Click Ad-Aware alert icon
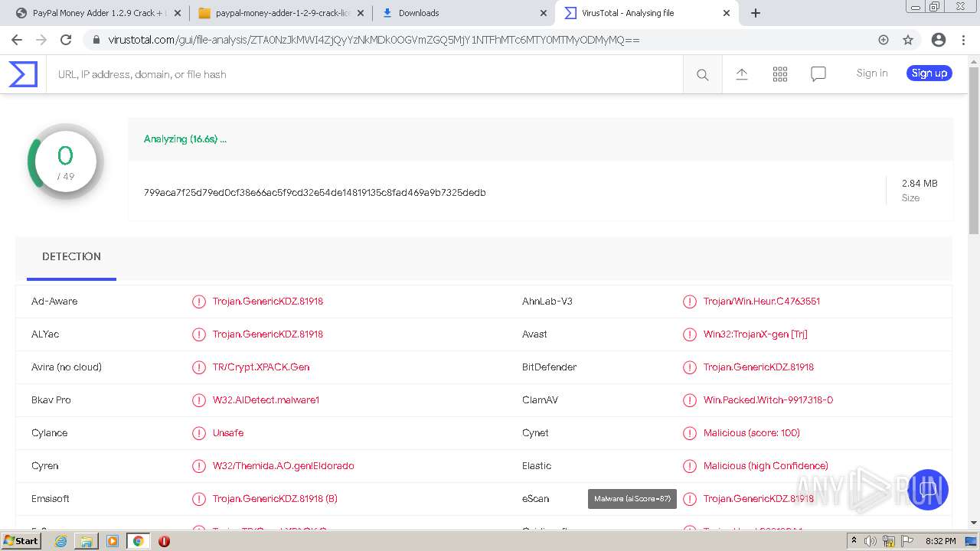Viewport: 980px width, 551px height. (x=199, y=302)
